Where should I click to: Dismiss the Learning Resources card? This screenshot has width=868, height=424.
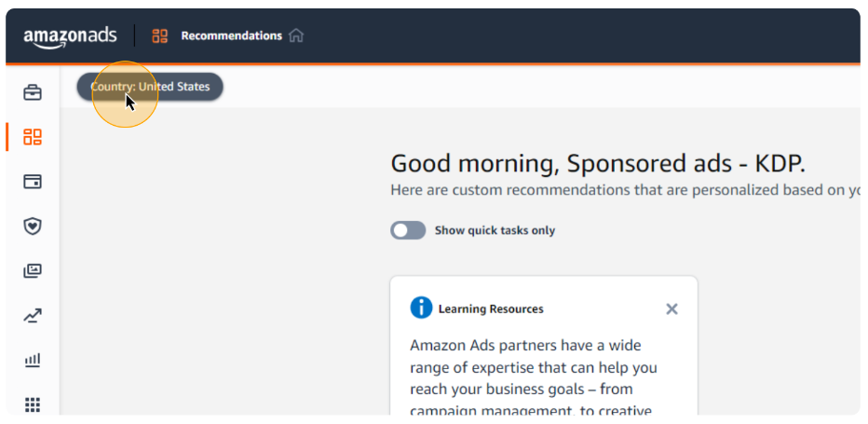[671, 308]
